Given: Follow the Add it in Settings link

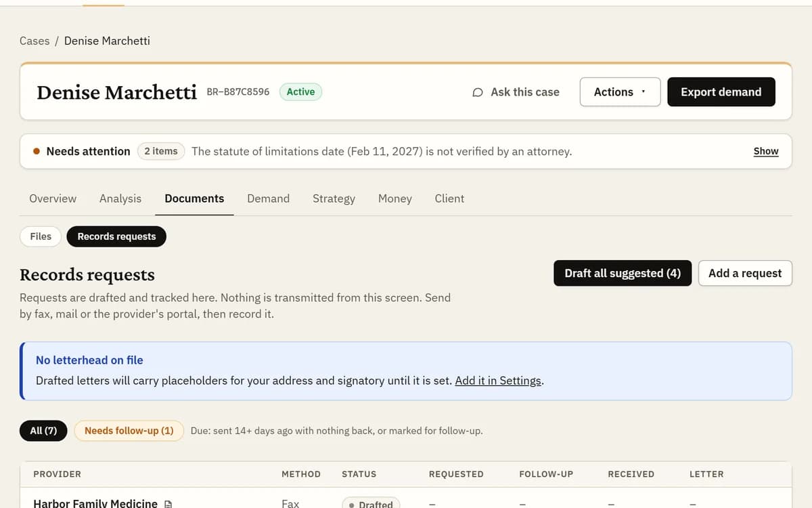Looking at the screenshot, I should pyautogui.click(x=498, y=381).
